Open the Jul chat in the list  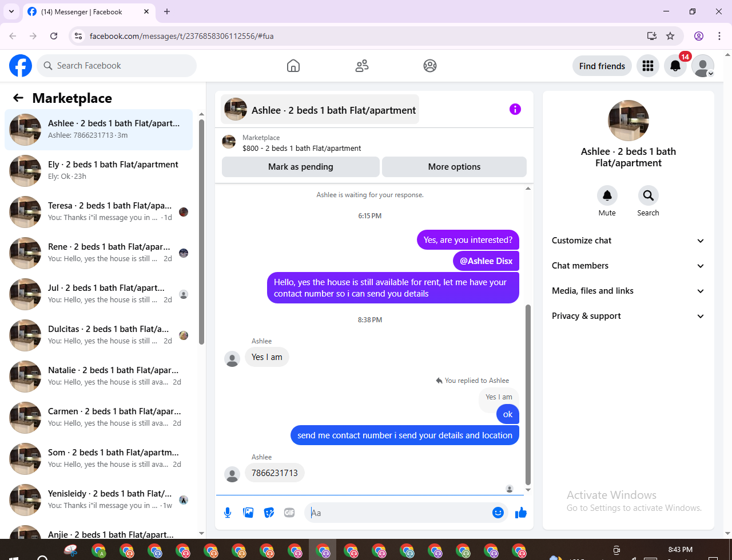click(x=98, y=294)
